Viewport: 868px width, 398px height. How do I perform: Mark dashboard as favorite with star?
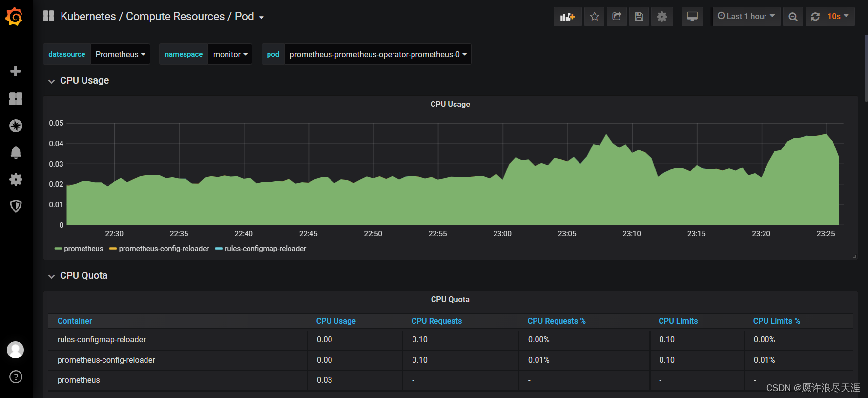(594, 17)
